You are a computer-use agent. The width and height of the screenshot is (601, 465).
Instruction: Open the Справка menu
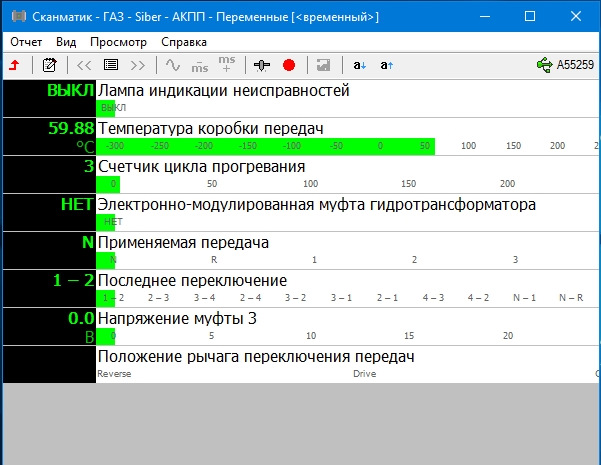point(184,42)
